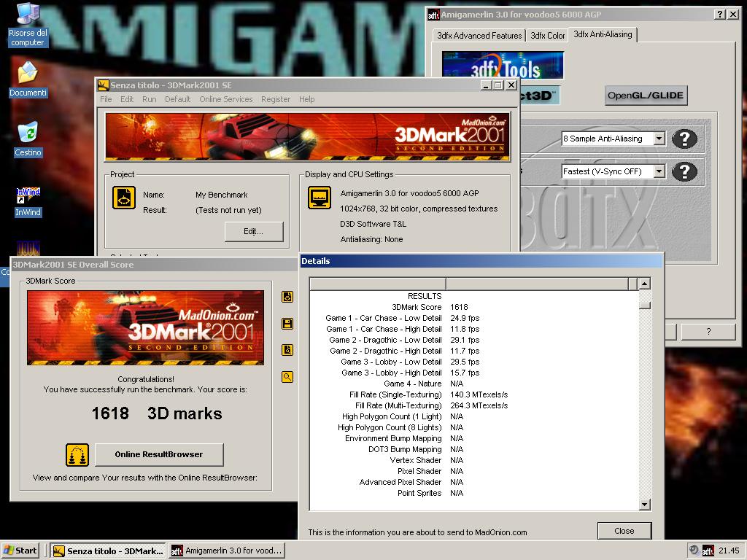Select the Game 3 - Lobby - Low Detail row
Screen dimensions: 747x560
[474, 362]
